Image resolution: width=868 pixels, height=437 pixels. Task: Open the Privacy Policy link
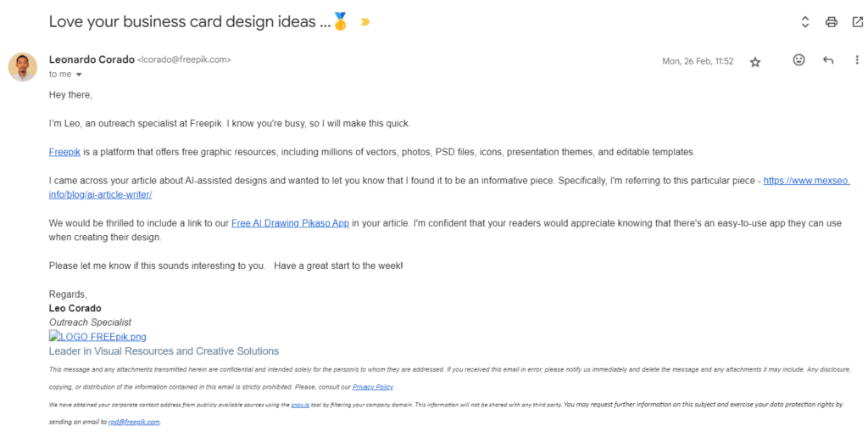pos(373,387)
